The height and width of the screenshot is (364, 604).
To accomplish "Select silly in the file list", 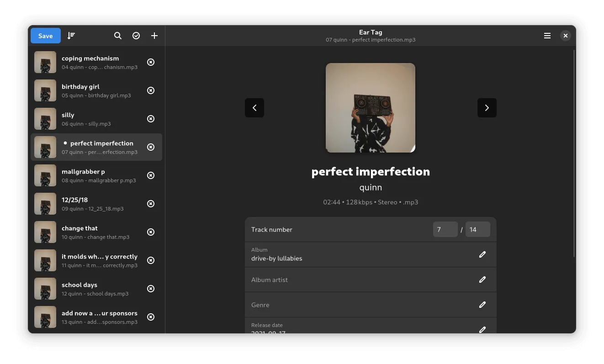I will click(x=96, y=119).
